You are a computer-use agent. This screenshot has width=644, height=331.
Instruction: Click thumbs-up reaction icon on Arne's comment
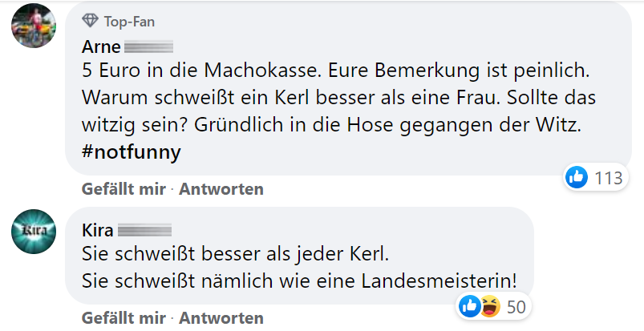[577, 178]
